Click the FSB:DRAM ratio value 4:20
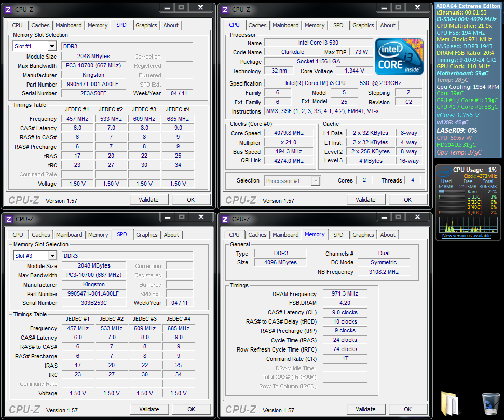Screen dimensions: 504x420 [x=345, y=303]
